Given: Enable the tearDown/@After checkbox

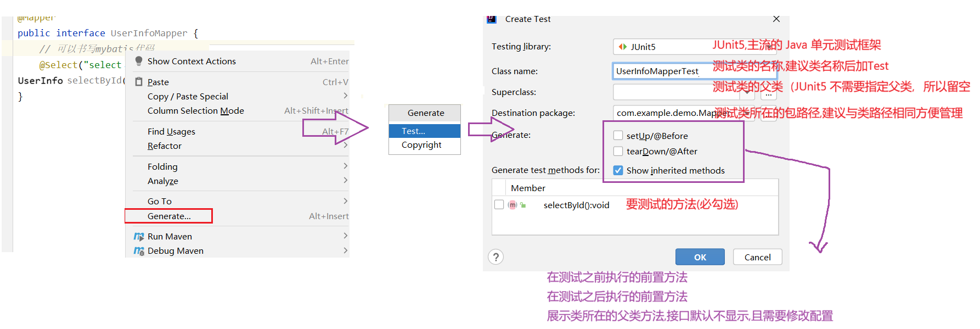Looking at the screenshot, I should [x=618, y=151].
